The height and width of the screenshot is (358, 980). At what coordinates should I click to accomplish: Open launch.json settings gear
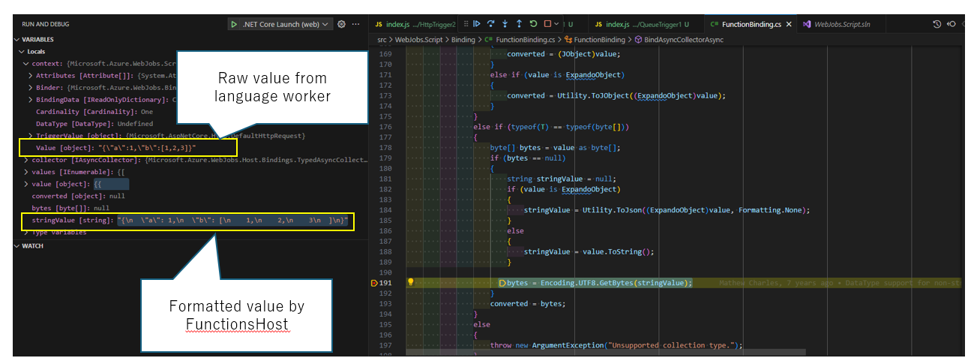point(341,24)
